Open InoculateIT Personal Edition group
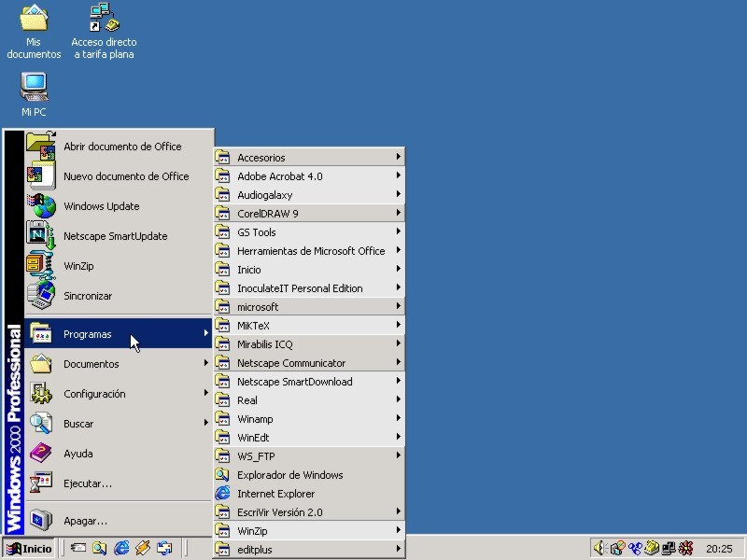 pyautogui.click(x=309, y=288)
